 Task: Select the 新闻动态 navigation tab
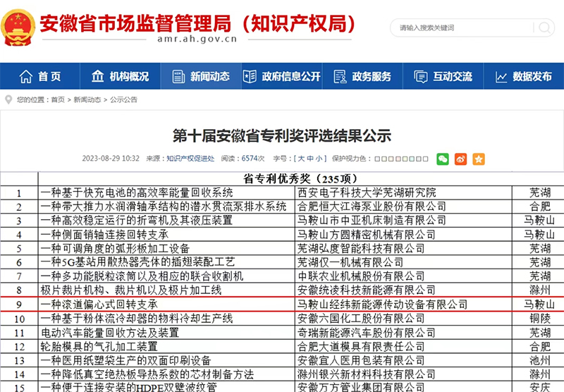201,77
